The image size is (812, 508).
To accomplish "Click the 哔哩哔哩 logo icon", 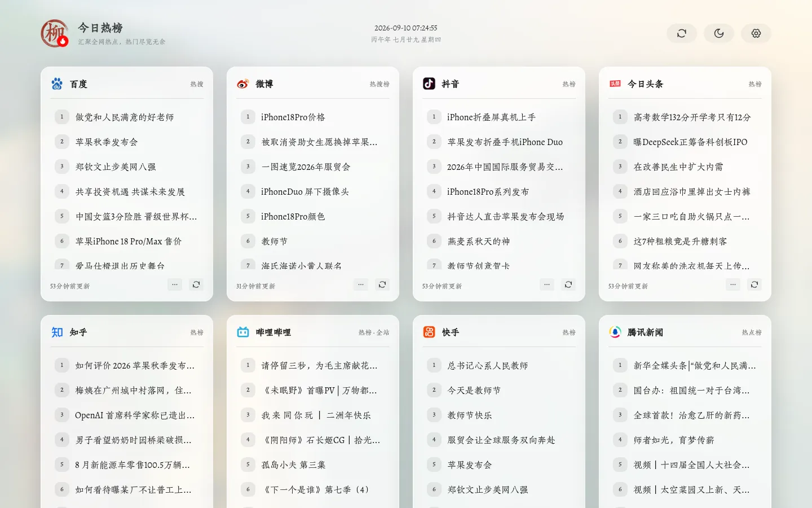I will coord(243,332).
